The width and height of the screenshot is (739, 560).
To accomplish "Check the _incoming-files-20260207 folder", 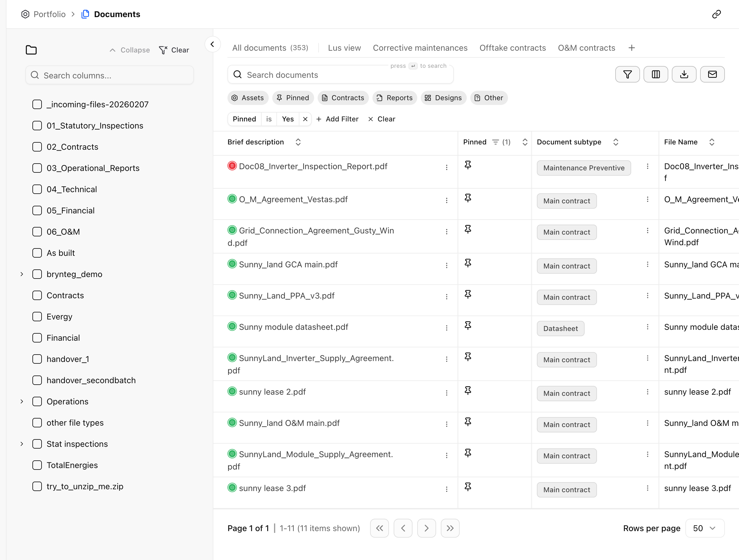I will pos(37,104).
